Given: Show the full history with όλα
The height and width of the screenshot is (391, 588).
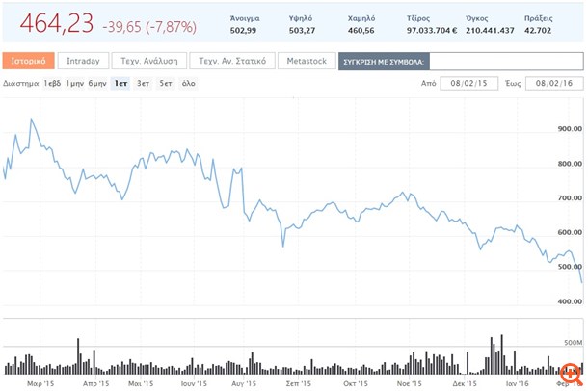Looking at the screenshot, I should tap(189, 84).
